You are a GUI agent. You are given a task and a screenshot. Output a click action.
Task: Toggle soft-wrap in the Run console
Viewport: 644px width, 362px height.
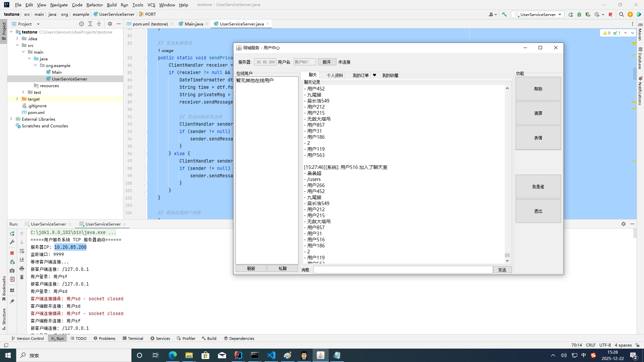coord(22,251)
